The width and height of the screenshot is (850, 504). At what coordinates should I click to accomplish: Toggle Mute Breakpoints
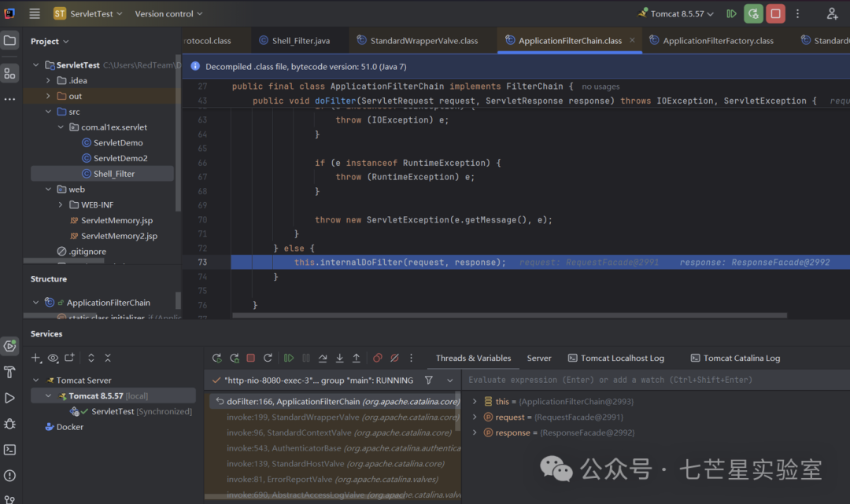point(394,358)
